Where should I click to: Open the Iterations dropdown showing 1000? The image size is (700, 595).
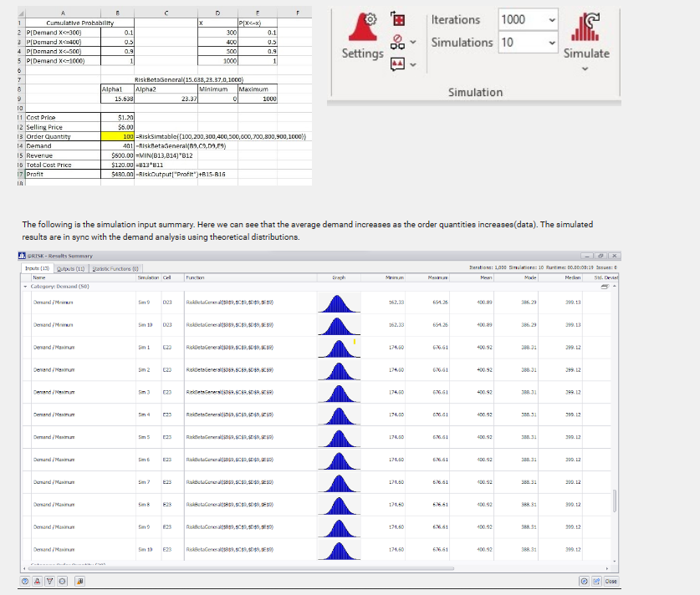549,20
